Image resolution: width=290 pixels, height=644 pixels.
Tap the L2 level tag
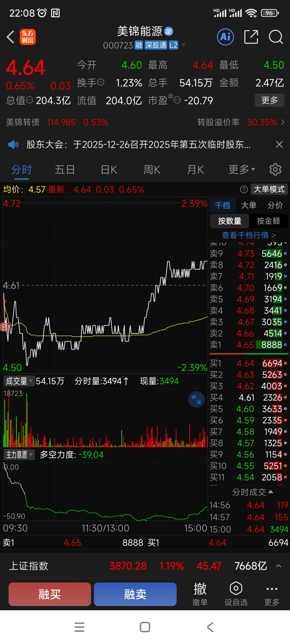(x=173, y=45)
